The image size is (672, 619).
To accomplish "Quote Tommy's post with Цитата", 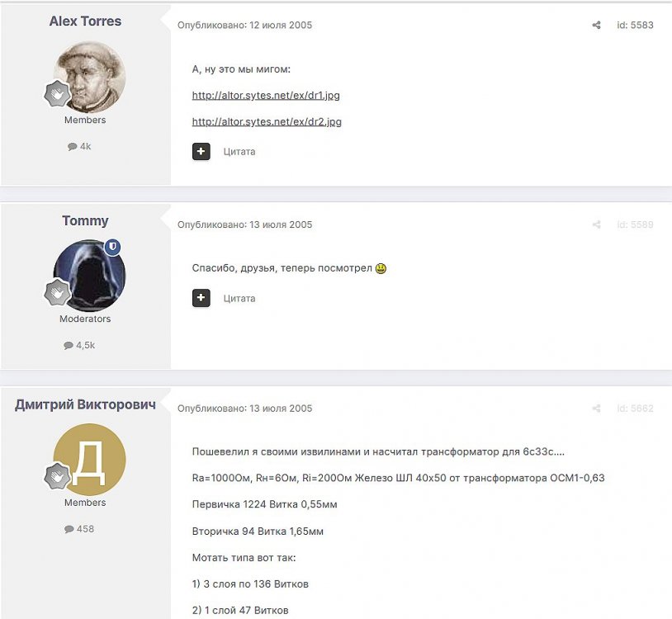I will 239,299.
